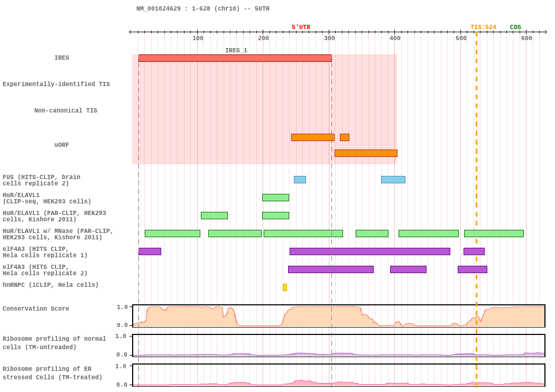Click the red 5'UTR label on the axis
Viewport: 555px width, 392px height.
[301, 27]
